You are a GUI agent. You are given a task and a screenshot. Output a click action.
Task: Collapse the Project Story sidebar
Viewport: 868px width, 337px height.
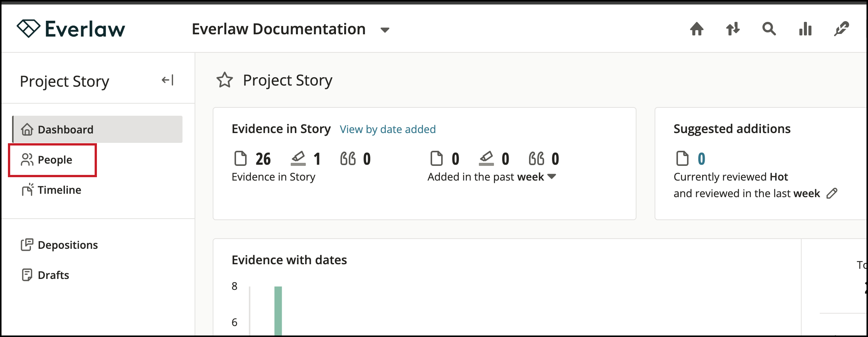168,80
